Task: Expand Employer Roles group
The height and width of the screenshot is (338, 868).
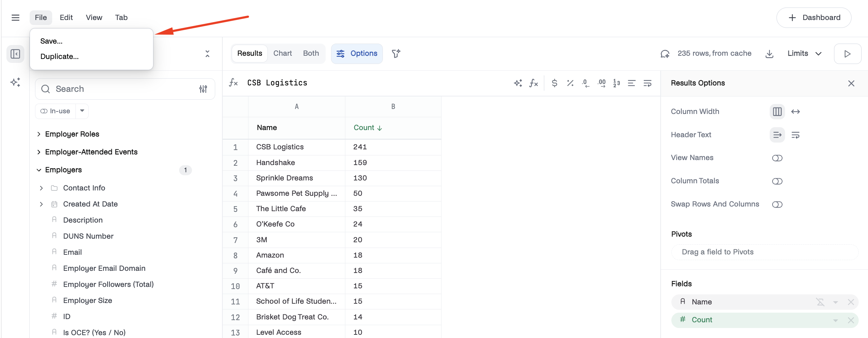Action: 39,134
